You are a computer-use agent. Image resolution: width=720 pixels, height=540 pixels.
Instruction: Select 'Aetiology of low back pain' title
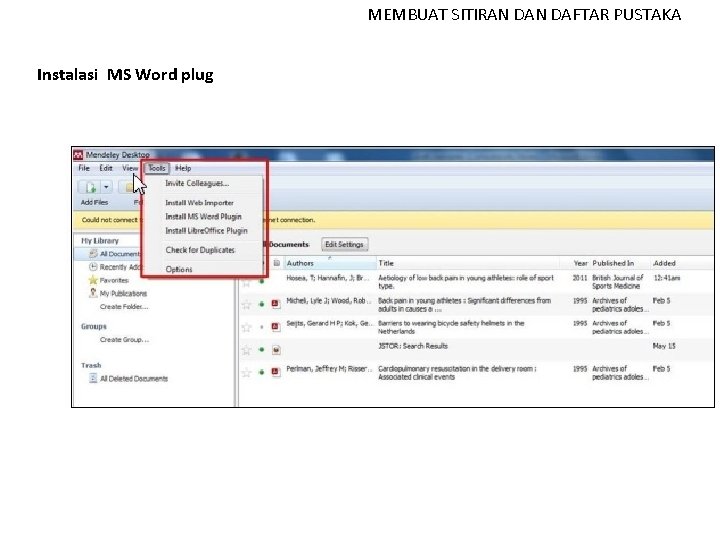pyautogui.click(x=466, y=281)
